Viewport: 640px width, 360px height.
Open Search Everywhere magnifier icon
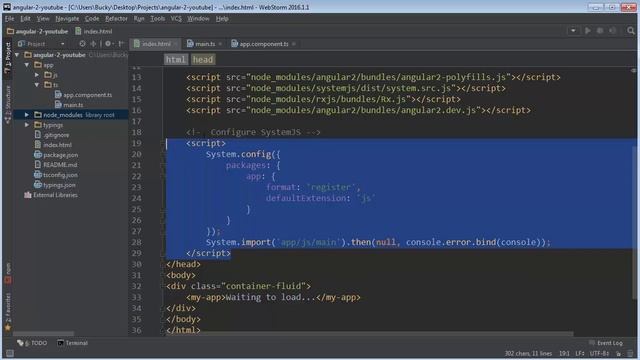point(631,31)
